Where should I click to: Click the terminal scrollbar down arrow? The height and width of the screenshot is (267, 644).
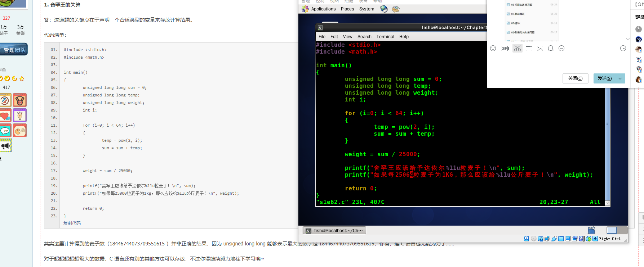tap(607, 203)
